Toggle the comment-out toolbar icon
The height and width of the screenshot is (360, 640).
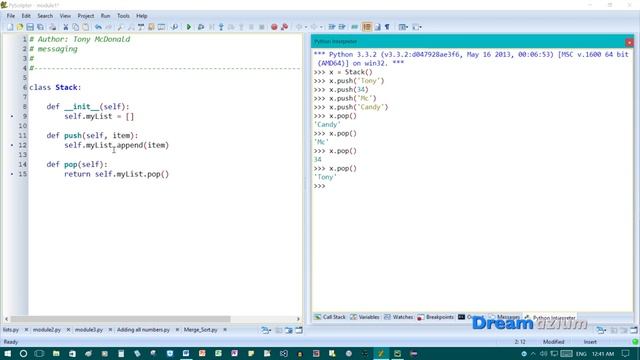pyautogui.click(x=354, y=27)
